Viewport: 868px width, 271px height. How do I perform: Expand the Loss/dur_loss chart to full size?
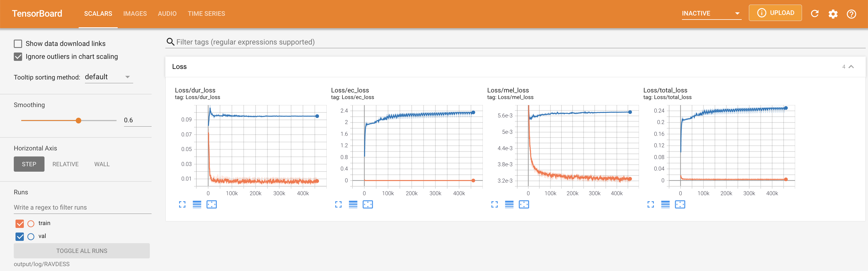(182, 204)
